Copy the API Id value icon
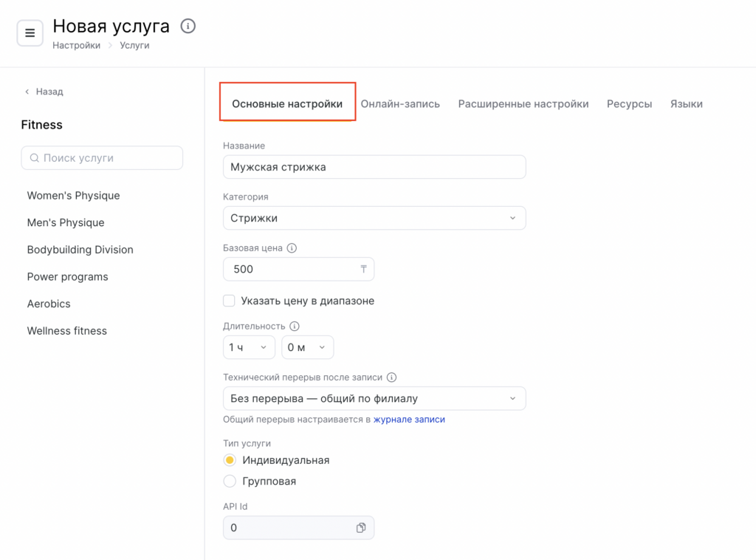This screenshot has width=756, height=560. [x=361, y=527]
